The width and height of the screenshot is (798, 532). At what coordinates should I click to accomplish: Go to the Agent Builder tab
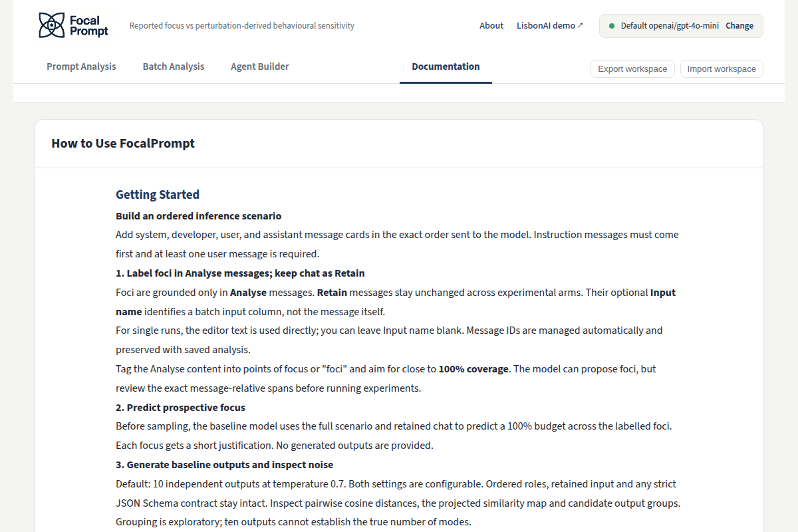[260, 66]
